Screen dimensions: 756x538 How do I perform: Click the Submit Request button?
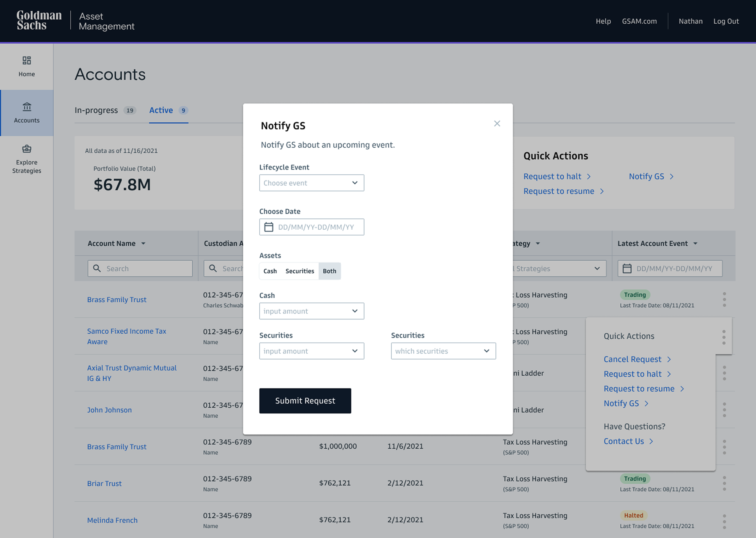tap(305, 401)
